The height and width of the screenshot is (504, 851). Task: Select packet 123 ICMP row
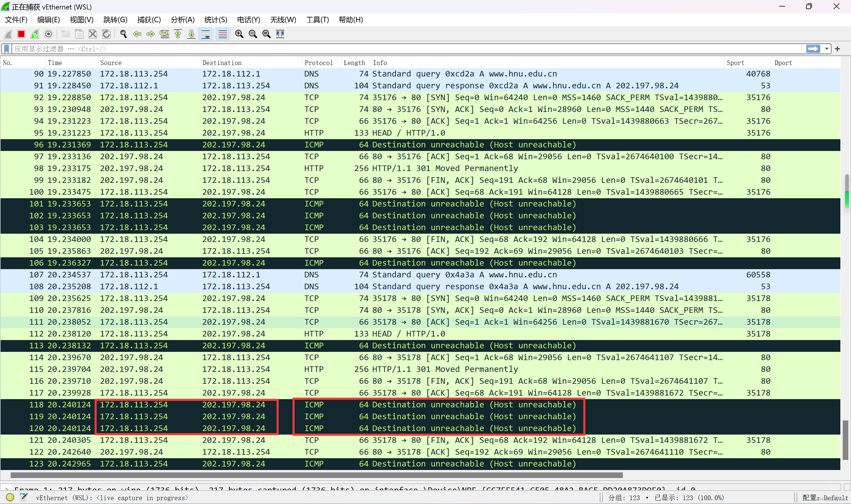coord(420,464)
